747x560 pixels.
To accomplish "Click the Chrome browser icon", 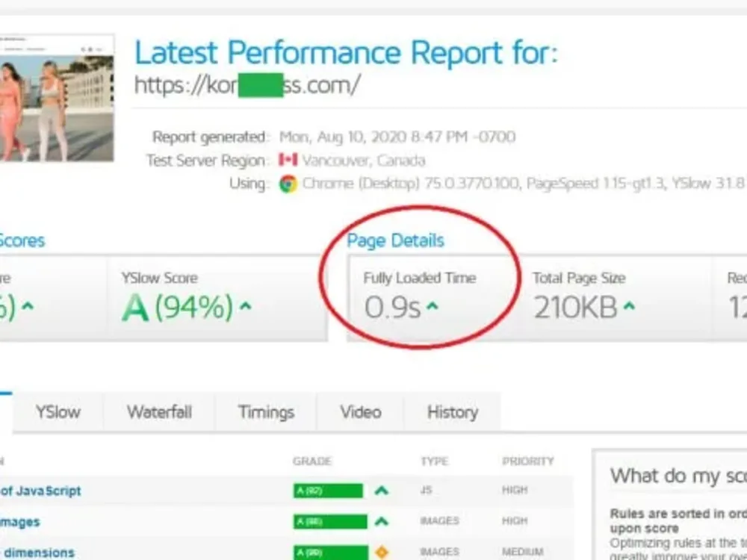I will pos(288,184).
